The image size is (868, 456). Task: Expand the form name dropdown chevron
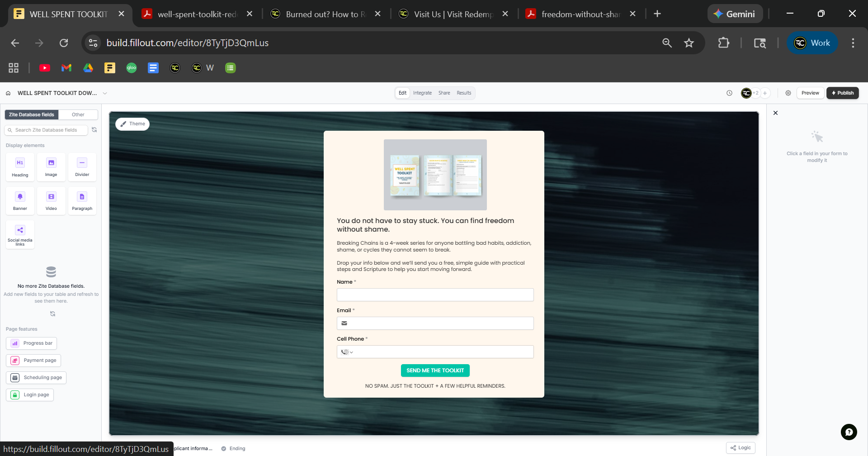tap(105, 93)
